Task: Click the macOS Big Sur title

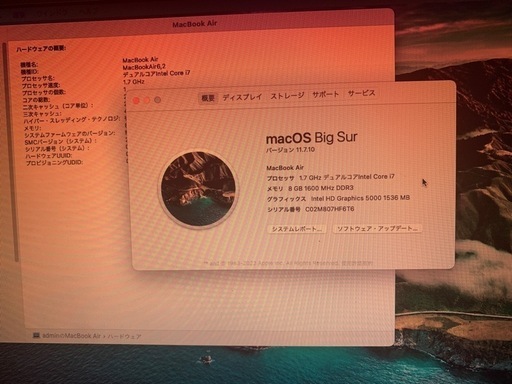Action: coord(312,138)
